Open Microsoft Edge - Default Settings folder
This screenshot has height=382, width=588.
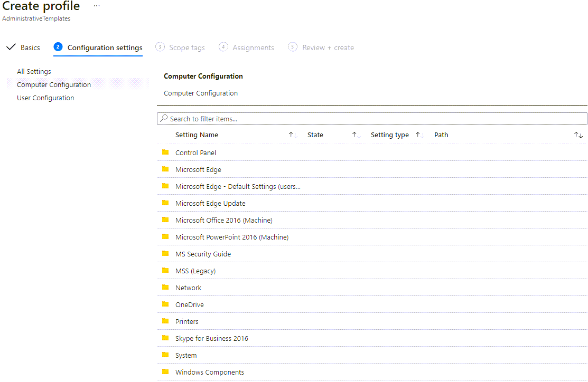[x=372, y=186]
